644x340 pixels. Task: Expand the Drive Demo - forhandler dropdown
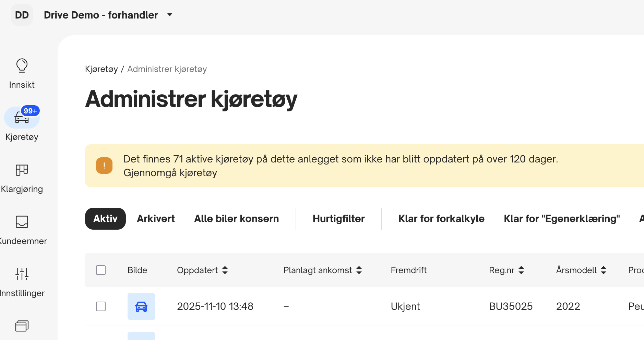tap(169, 15)
